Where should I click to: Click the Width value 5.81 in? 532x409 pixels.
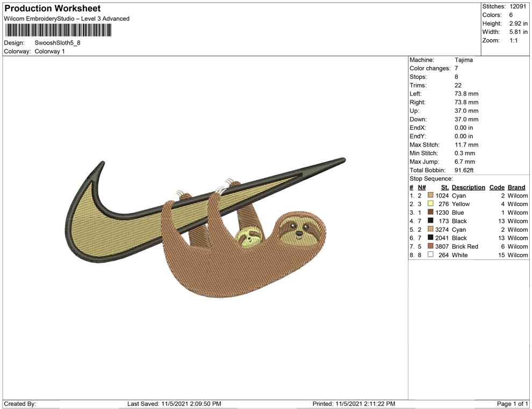coord(518,32)
